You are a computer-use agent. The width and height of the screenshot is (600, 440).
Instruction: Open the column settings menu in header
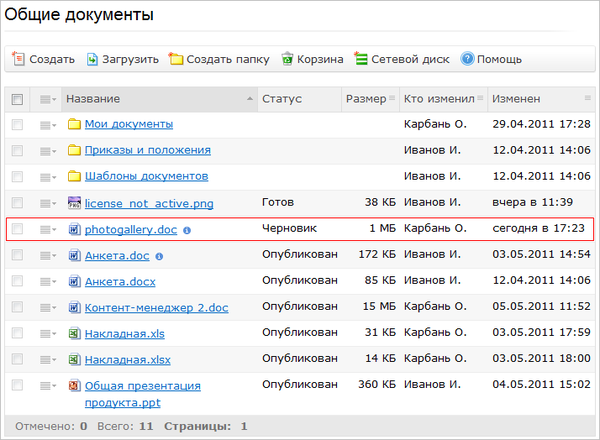click(x=47, y=99)
